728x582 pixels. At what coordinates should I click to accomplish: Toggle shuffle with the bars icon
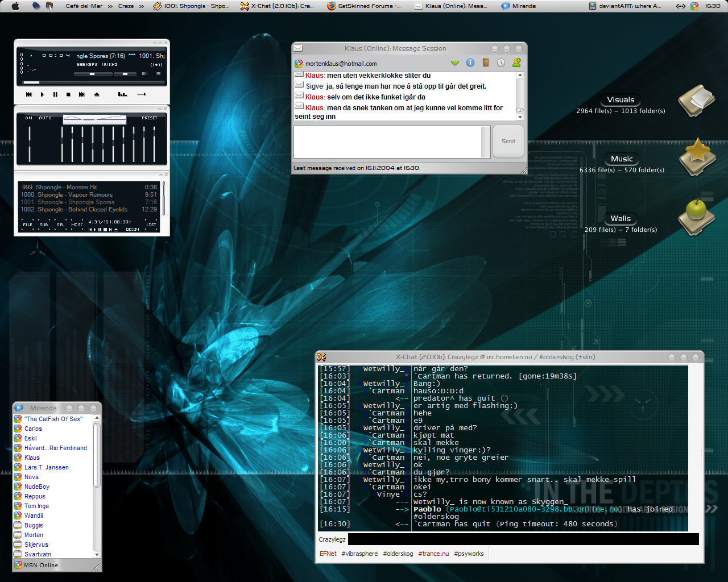[x=122, y=94]
